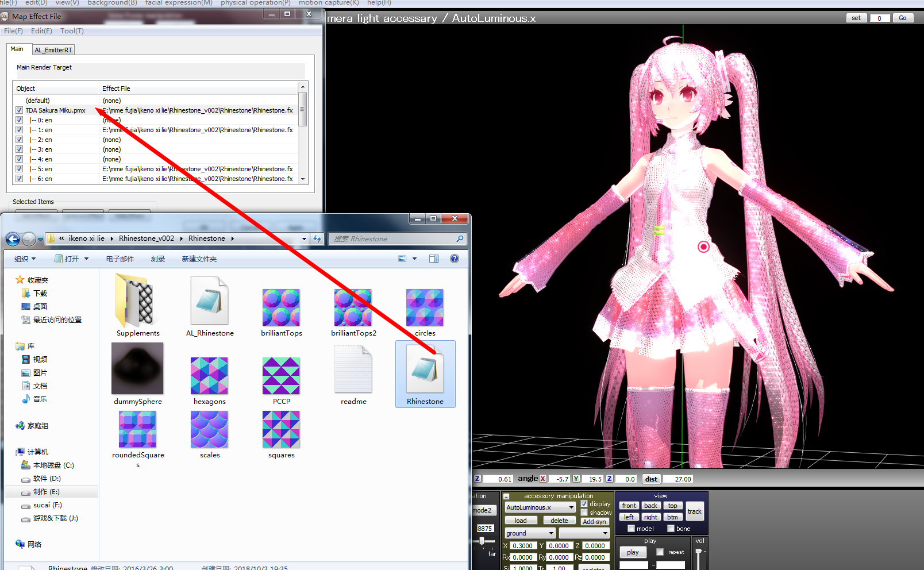The image size is (924, 570).
Task: Toggle checkbox for subset 1: en
Action: tap(19, 130)
